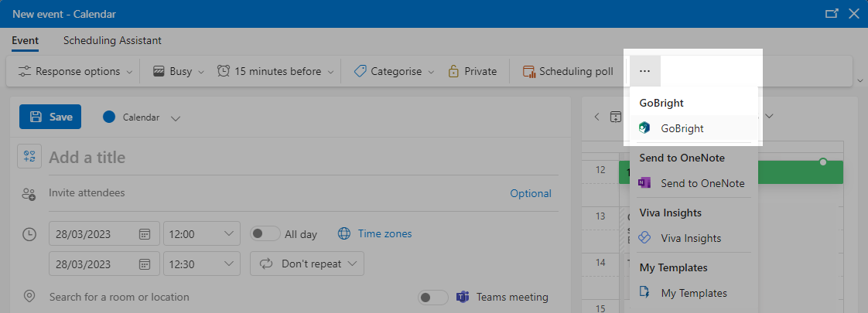Open My Templates add-in
The image size is (868, 313).
tap(693, 293)
